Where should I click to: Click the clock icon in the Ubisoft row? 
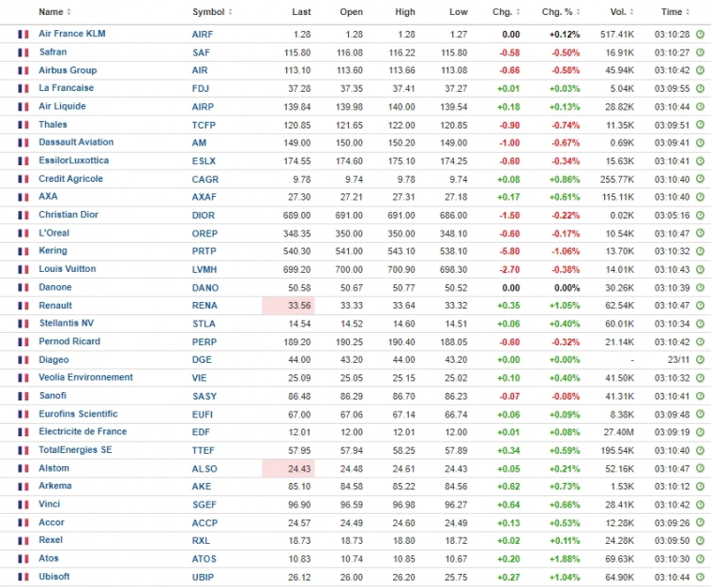tap(700, 577)
